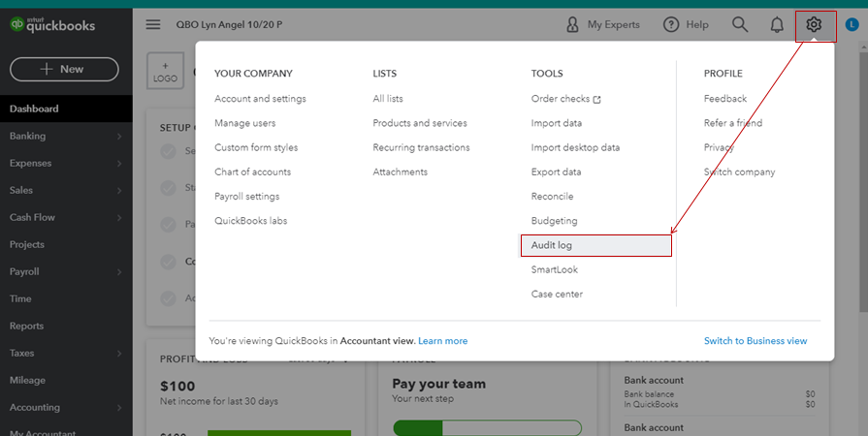Open Attachments under Lists
Viewport: 868px width, 436px height.
pos(400,171)
